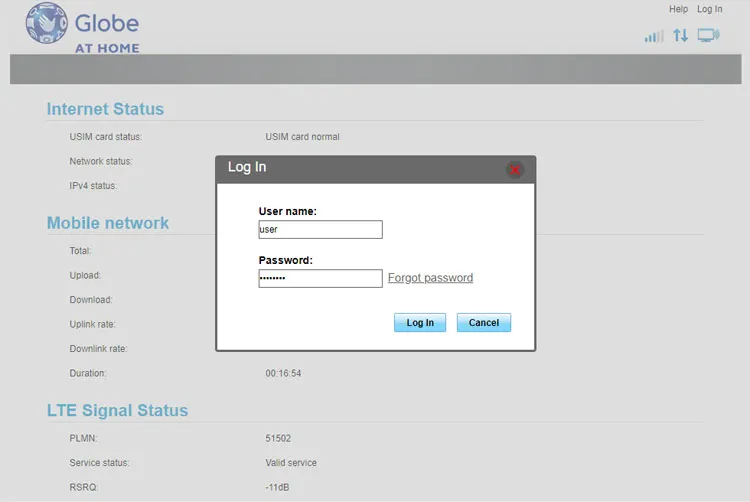Viewport: 750px width, 502px height.
Task: Select the 'Uplink rate:' label
Action: coord(92,324)
